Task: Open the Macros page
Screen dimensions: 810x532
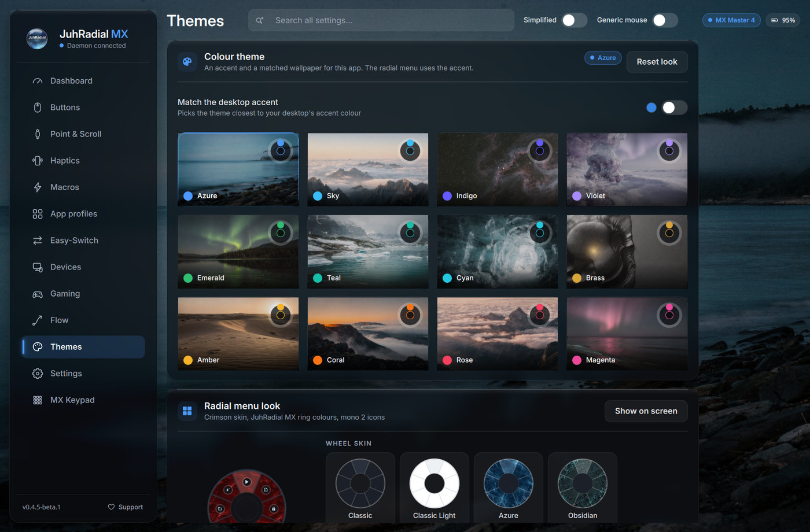Action: (x=83, y=187)
